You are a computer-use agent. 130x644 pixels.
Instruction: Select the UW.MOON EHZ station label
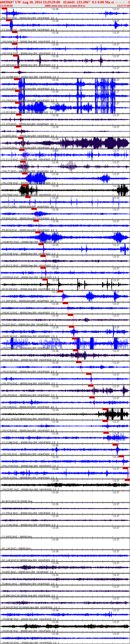point(31,643)
